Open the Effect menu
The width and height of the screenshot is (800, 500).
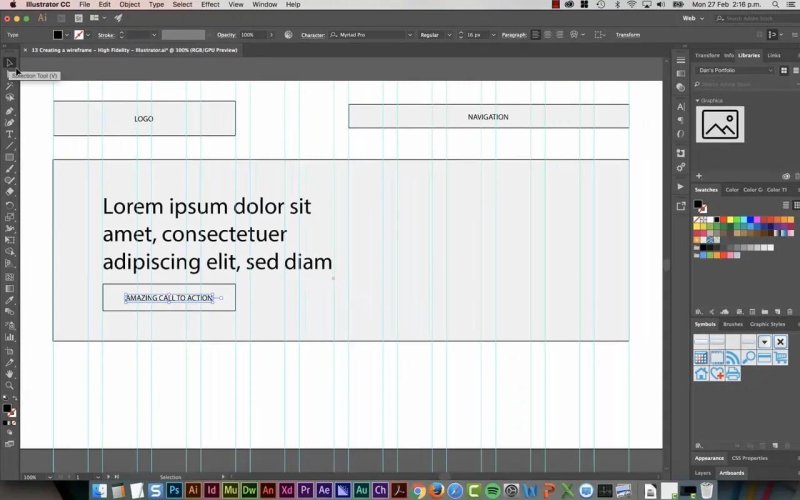[x=210, y=5]
